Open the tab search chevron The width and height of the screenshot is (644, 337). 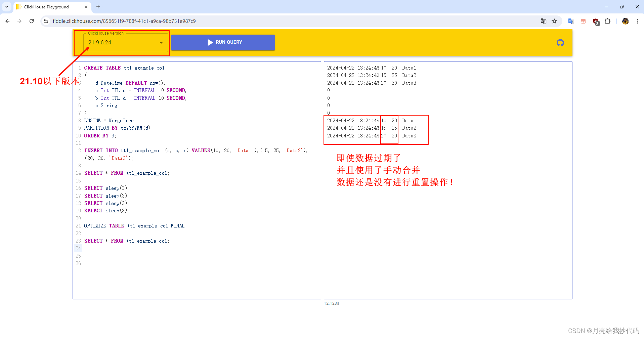pos(7,7)
